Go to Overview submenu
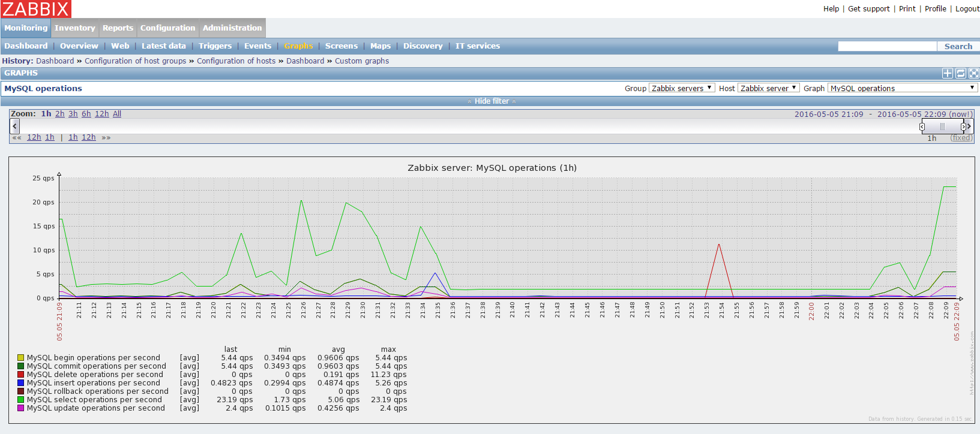The width and height of the screenshot is (980, 434). point(79,46)
